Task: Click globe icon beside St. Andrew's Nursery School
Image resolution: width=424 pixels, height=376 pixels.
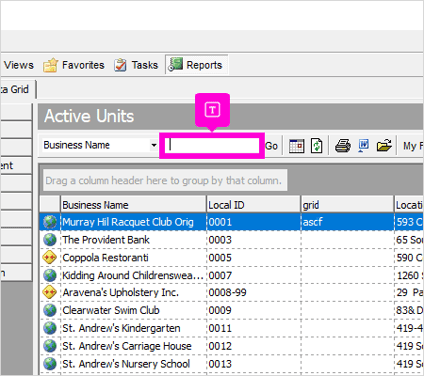Action: 50,364
